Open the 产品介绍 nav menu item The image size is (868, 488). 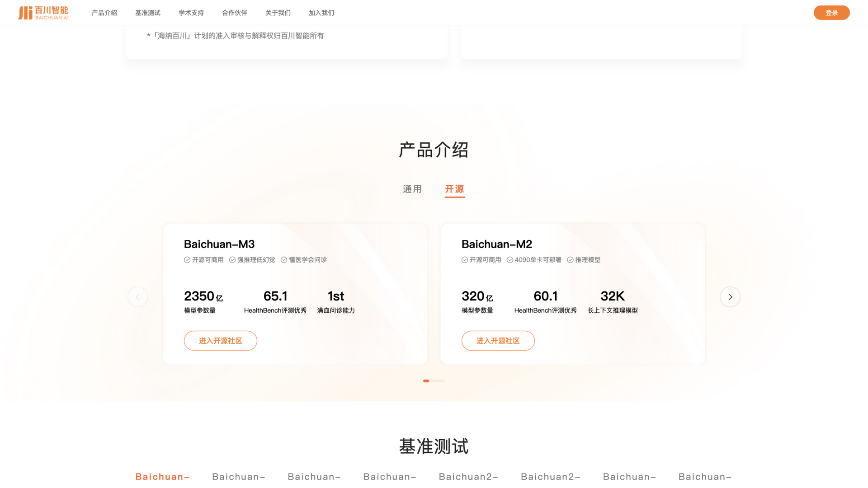point(104,13)
